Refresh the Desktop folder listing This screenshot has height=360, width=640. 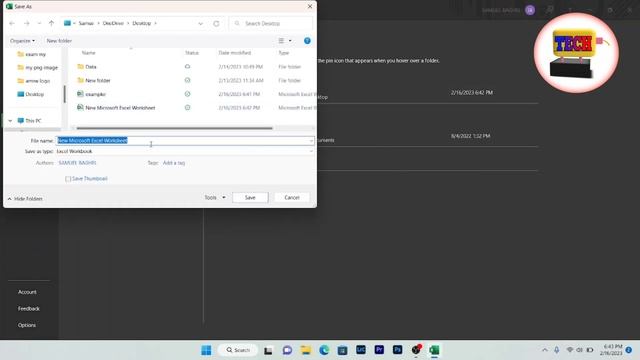pos(216,23)
